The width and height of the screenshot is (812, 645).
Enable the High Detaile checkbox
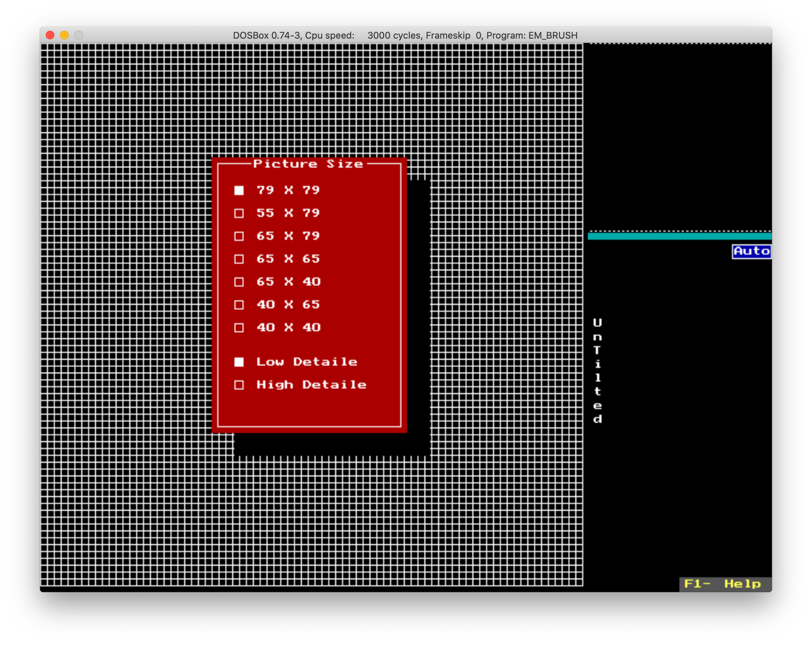(239, 385)
